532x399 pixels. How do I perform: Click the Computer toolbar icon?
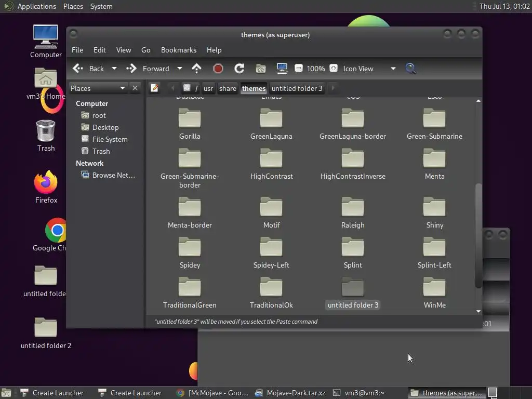282,69
